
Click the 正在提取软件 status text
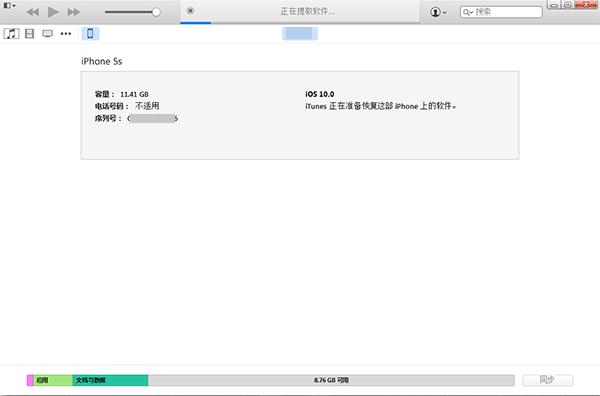[x=307, y=11]
